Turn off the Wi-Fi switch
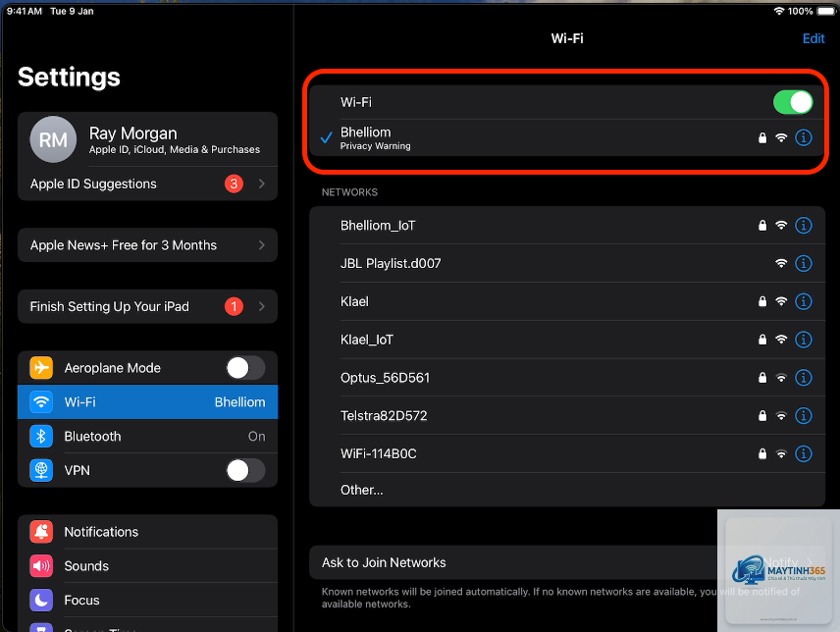This screenshot has height=632, width=840. click(793, 102)
